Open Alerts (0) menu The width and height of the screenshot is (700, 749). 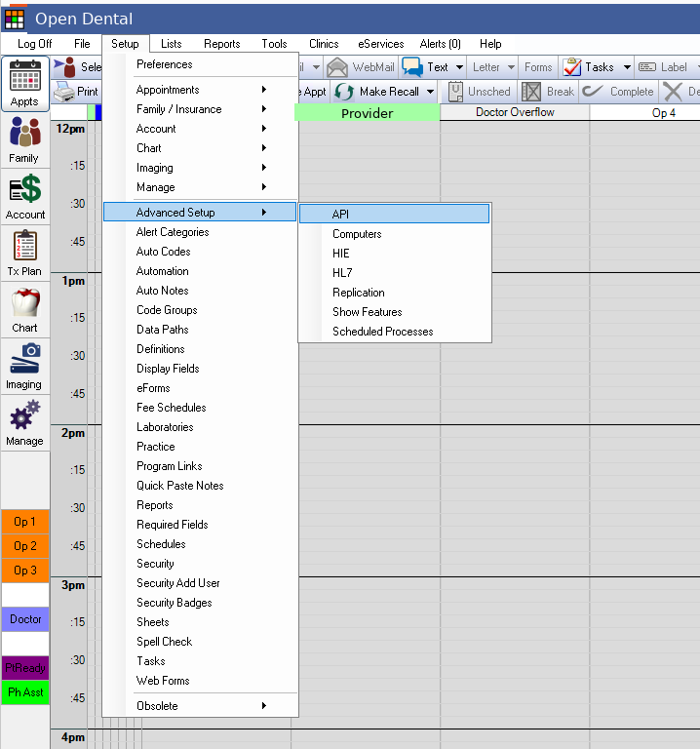tap(441, 44)
